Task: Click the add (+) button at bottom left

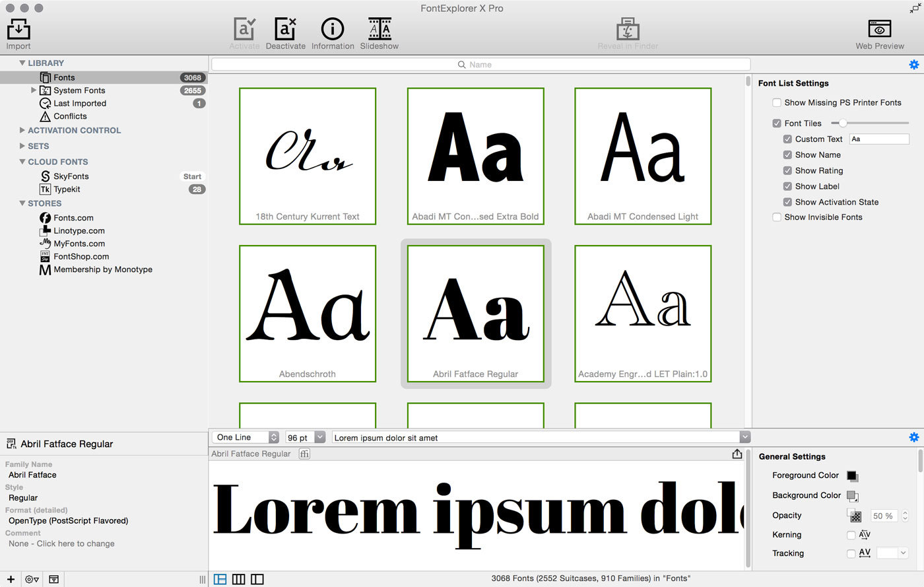Action: click(x=11, y=579)
